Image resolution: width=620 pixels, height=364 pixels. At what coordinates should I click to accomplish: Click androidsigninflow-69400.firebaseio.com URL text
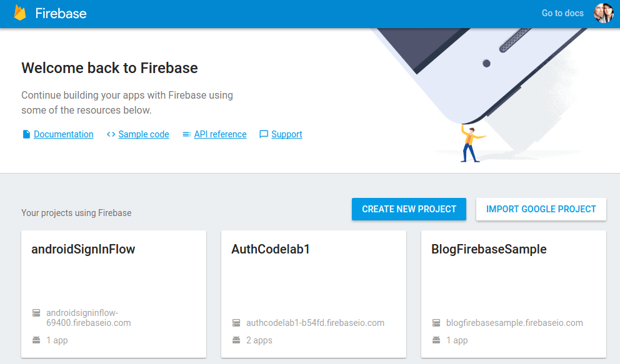tap(89, 318)
